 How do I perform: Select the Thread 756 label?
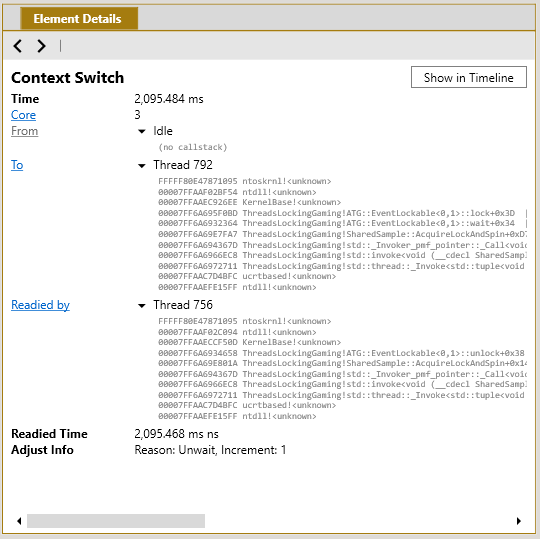183,305
